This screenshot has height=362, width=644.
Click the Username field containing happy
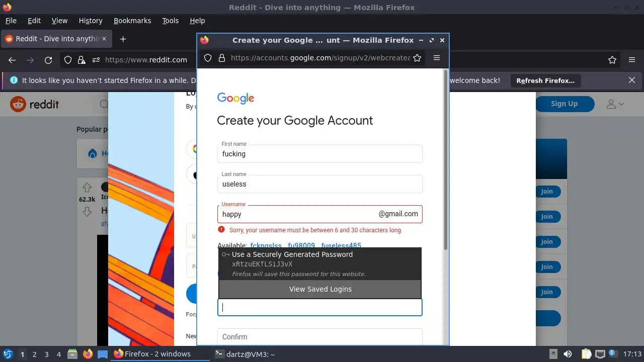[x=319, y=214]
